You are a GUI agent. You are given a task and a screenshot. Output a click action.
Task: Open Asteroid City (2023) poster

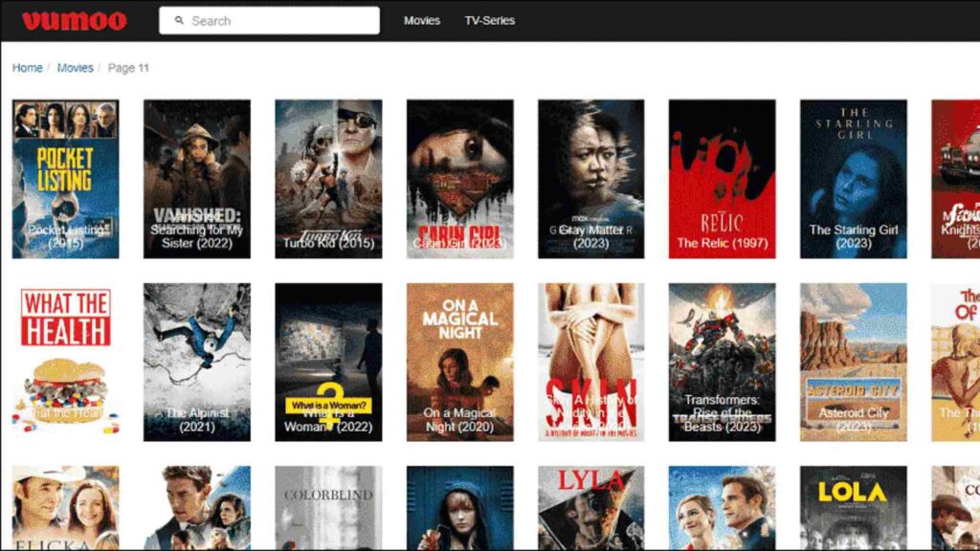(x=853, y=362)
